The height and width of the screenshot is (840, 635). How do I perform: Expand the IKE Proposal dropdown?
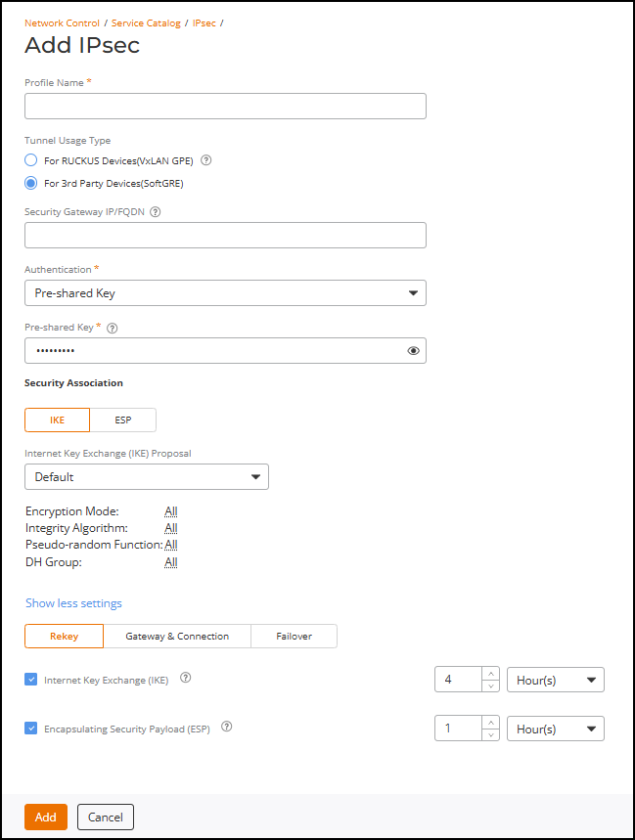point(147,476)
